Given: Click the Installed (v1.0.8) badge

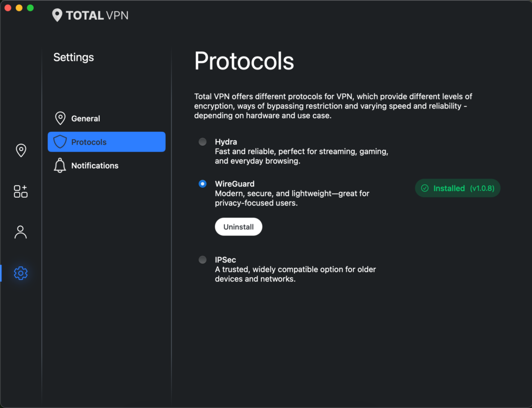Looking at the screenshot, I should point(457,188).
